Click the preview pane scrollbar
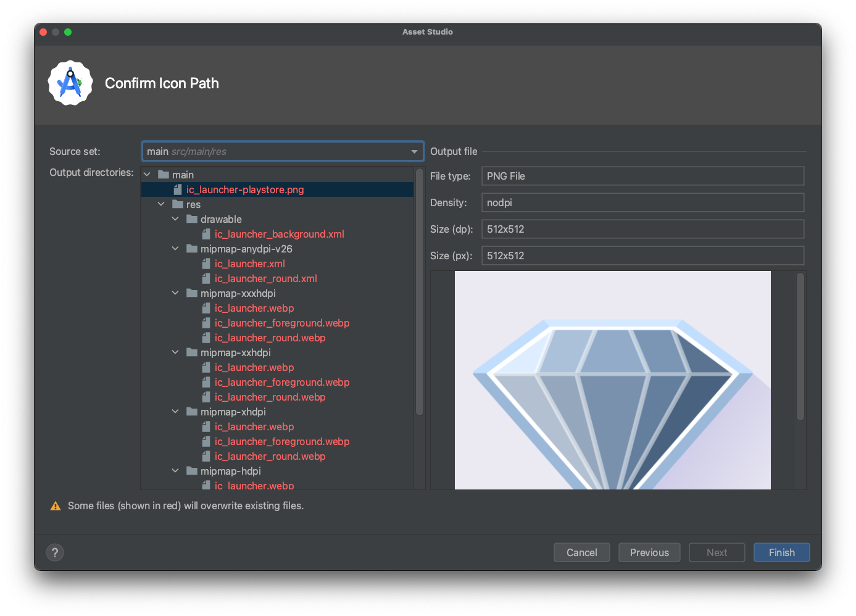Viewport: 856px width, 616px height. click(x=800, y=347)
